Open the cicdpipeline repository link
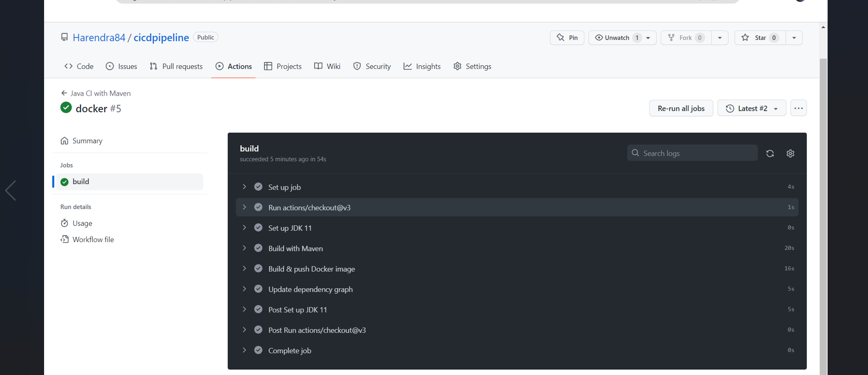 click(161, 37)
